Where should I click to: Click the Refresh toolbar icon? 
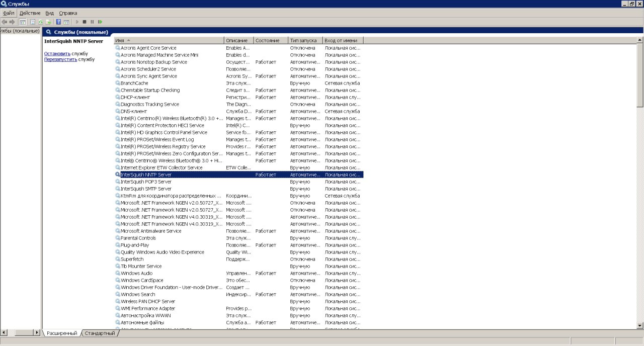(x=40, y=22)
